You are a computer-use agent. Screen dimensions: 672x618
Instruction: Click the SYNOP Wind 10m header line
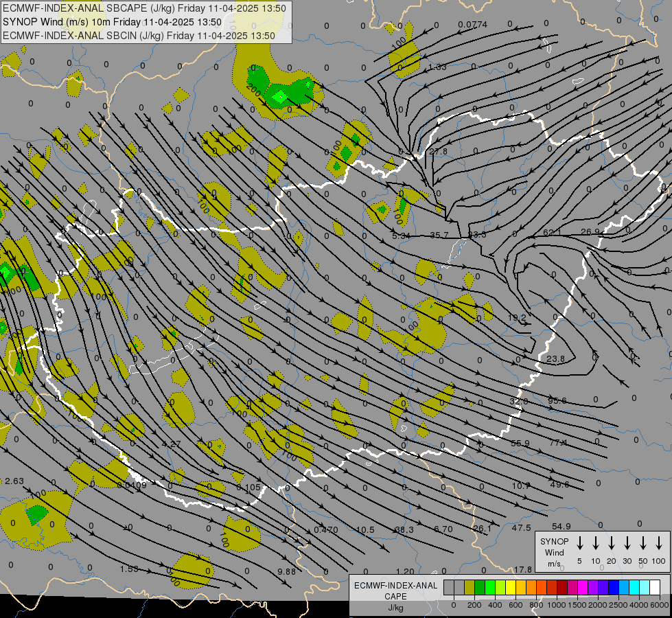pos(112,22)
